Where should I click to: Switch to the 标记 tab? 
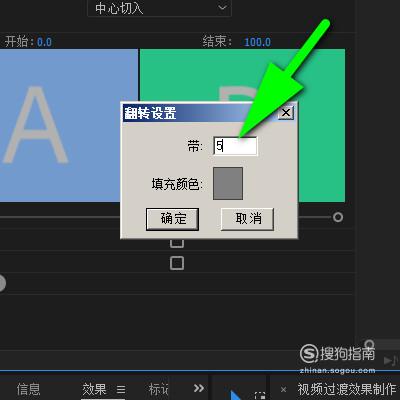(158, 389)
